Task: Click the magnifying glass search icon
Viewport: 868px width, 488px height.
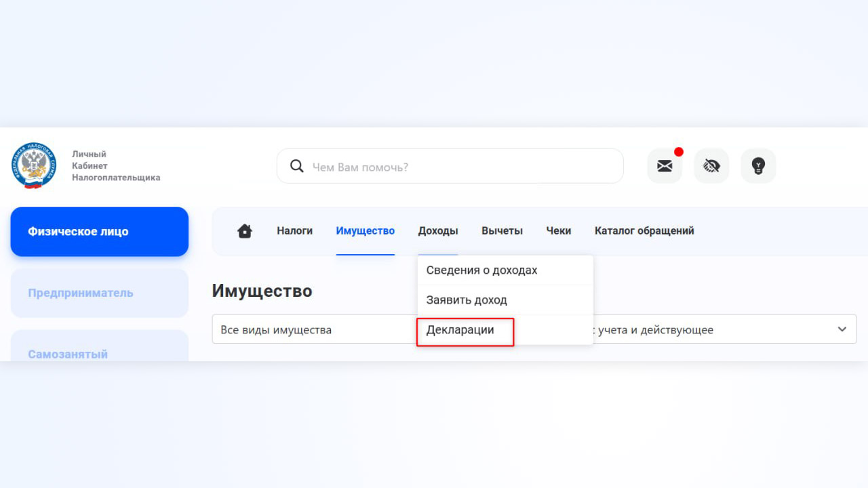Action: coord(296,166)
